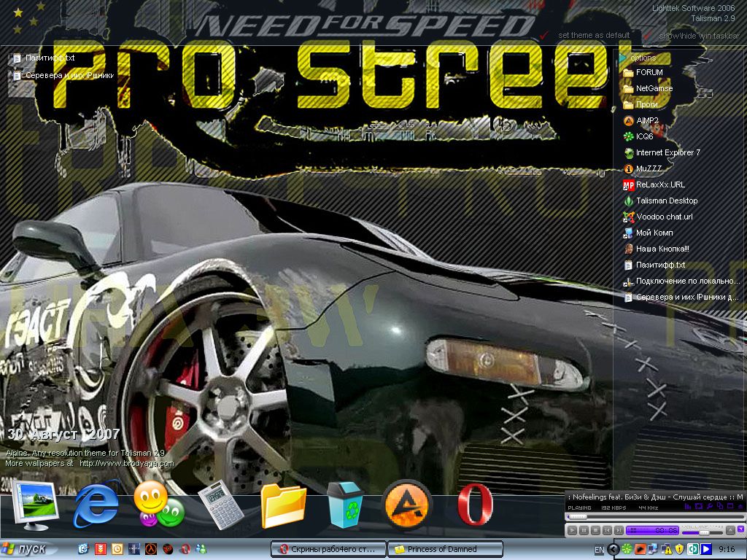Screen dimensions: 747x560
Task: Open ICQ6 shortcut in the side panel
Action: click(638, 136)
